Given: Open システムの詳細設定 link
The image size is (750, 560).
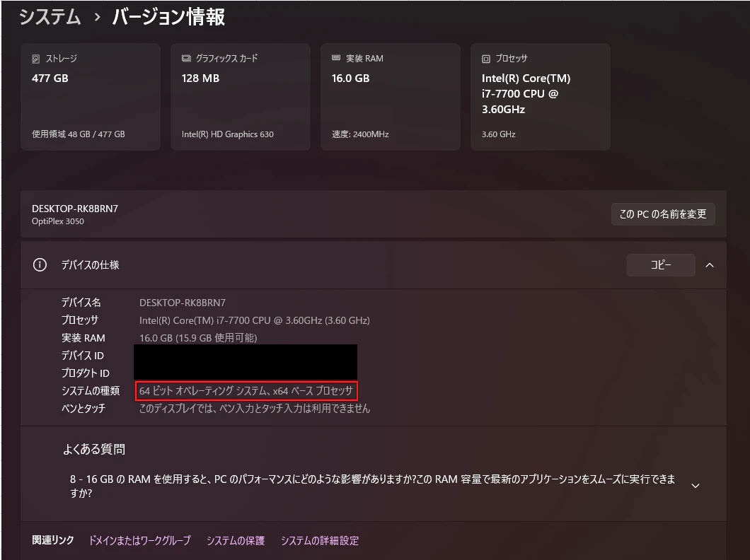Looking at the screenshot, I should point(320,540).
